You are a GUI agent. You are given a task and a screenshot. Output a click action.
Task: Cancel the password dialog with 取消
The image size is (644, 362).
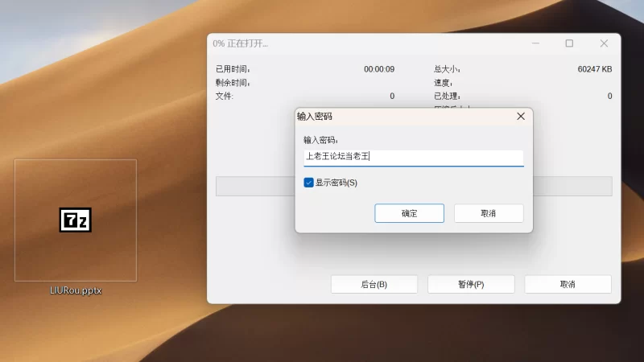coord(488,213)
